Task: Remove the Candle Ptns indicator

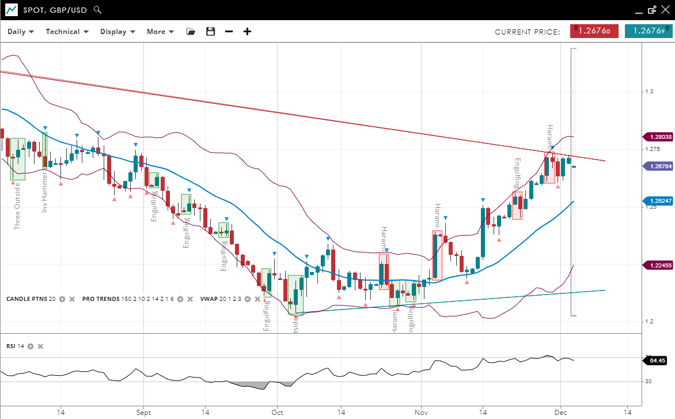Action: 73,299
